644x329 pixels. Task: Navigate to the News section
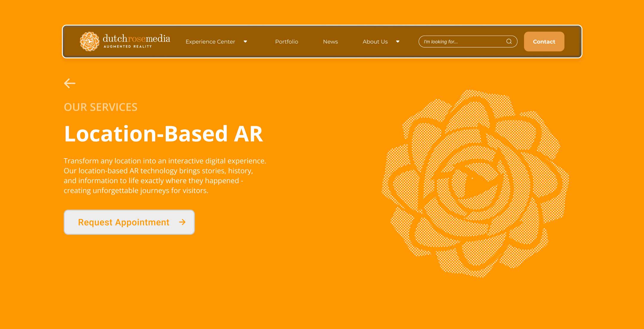(x=330, y=42)
